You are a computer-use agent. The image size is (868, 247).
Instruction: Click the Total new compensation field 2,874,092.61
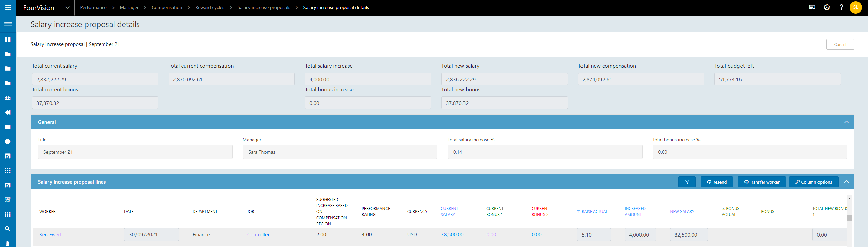[x=641, y=79]
